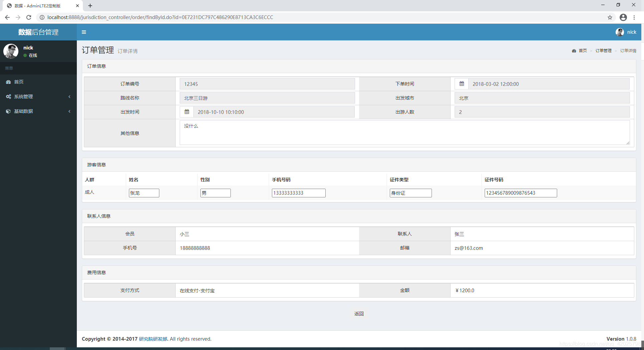Click the browser forward arrow
Viewport: 644px width, 350px height.
pyautogui.click(x=18, y=17)
